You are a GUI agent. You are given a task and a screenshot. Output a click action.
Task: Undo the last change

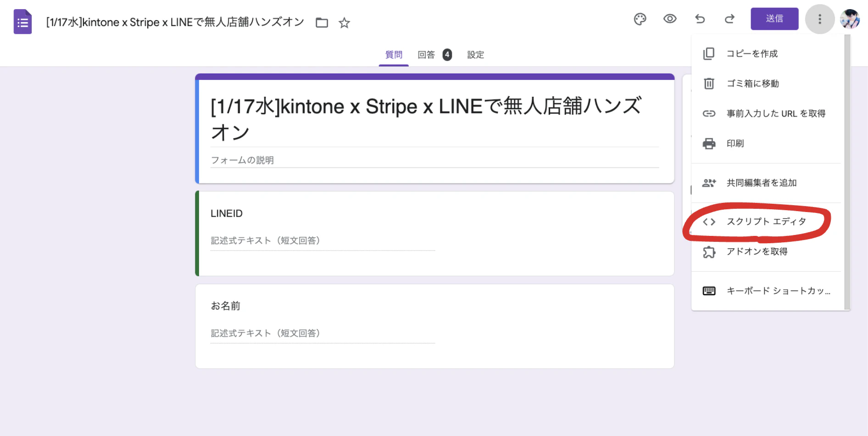[699, 19]
